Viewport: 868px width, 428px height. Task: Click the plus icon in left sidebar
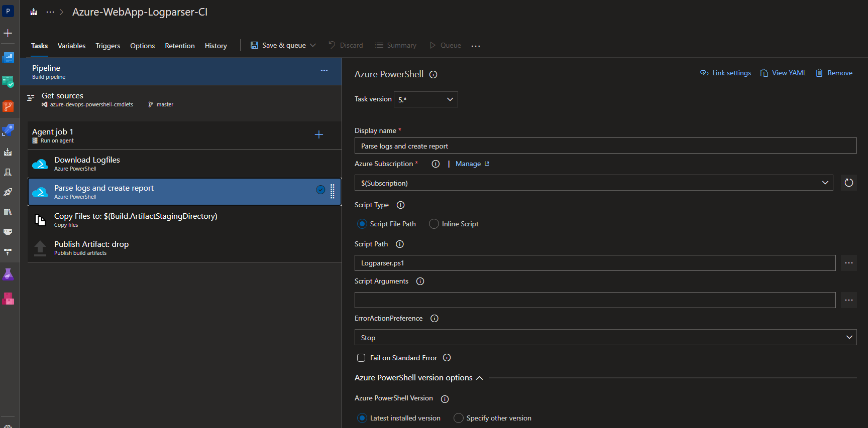[x=8, y=33]
